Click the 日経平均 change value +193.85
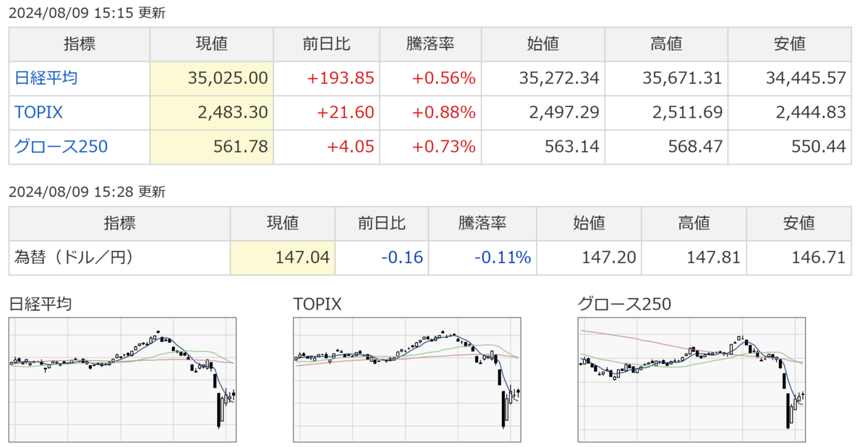This screenshot has height=447, width=868. click(341, 78)
